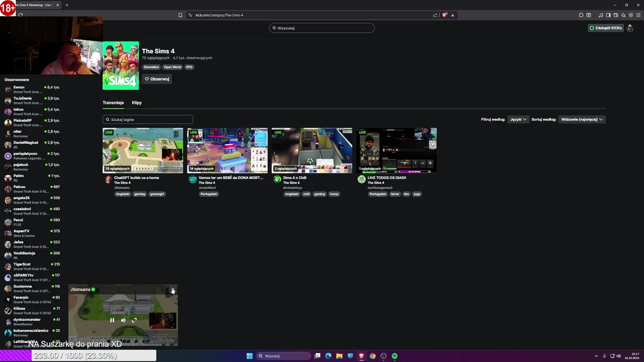Pause the J9streams mini player
Viewport: 644px width, 362px height.
pos(112,320)
